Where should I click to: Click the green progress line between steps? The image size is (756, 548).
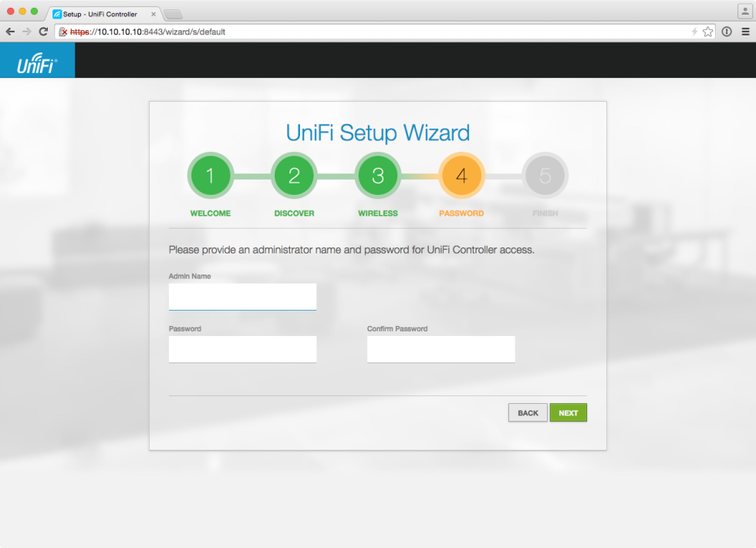(x=251, y=175)
